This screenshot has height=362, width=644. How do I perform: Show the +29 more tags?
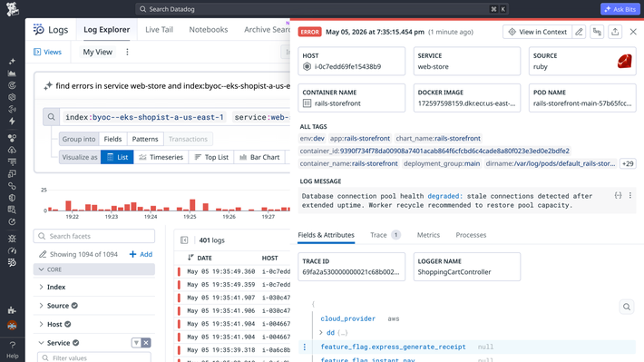tap(628, 163)
